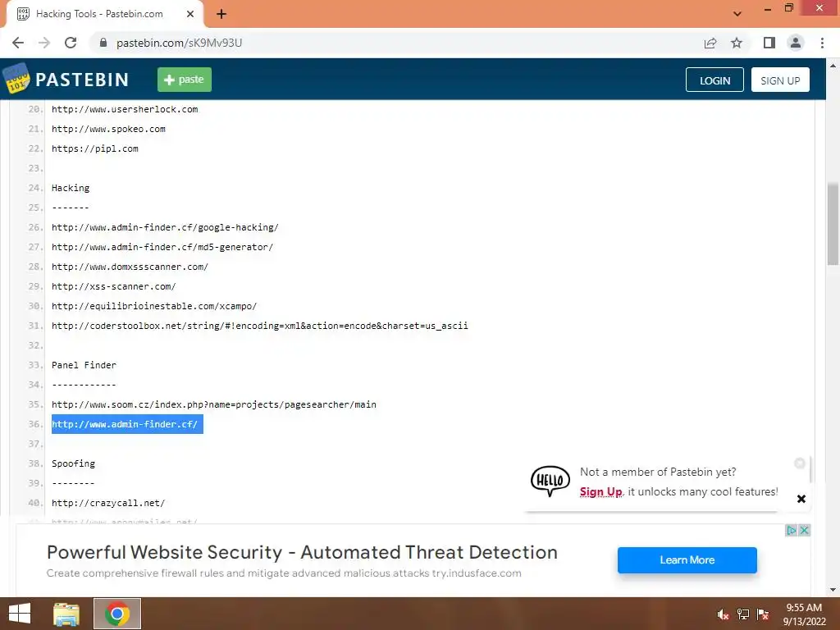
Task: Open the Chrome profile avatar
Action: click(x=796, y=43)
